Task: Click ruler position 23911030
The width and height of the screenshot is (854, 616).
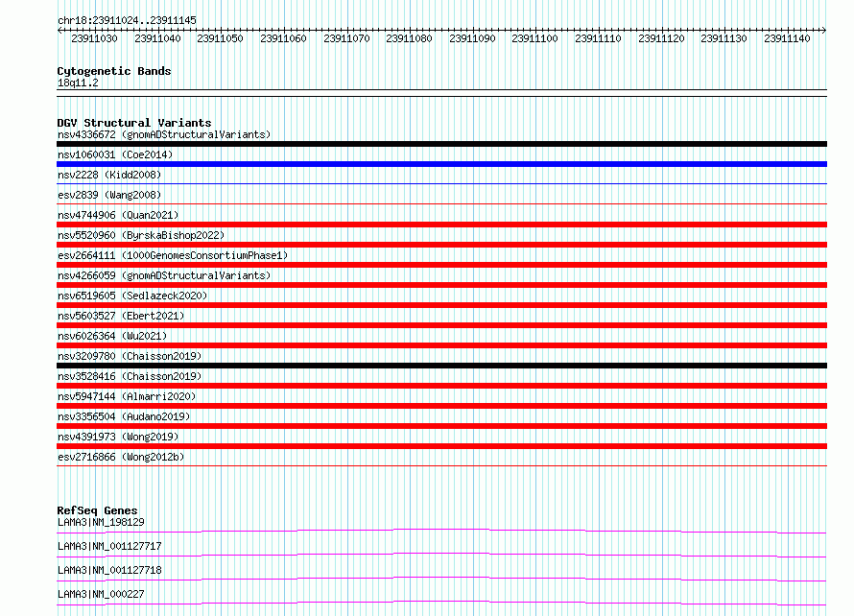Action: tap(94, 38)
